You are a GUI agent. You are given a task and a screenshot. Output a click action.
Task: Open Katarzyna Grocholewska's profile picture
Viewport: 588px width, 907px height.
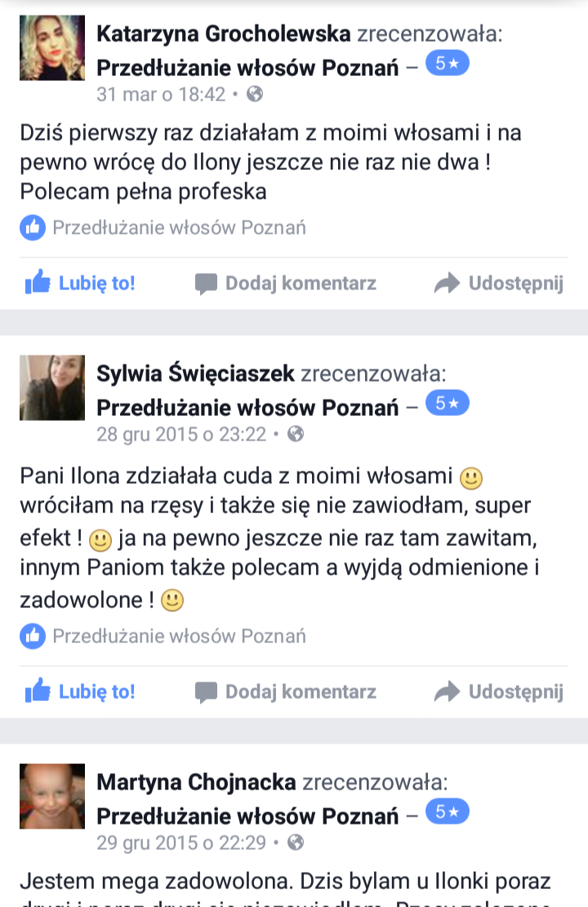pyautogui.click(x=52, y=47)
